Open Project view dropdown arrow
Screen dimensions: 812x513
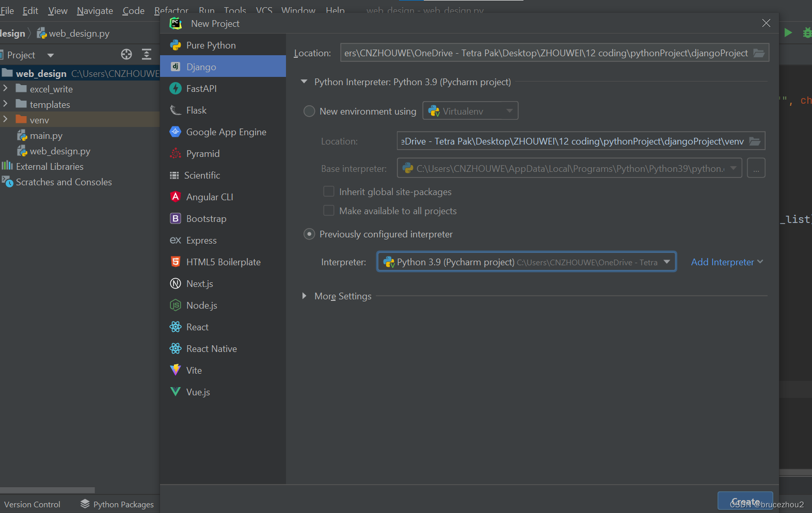50,55
